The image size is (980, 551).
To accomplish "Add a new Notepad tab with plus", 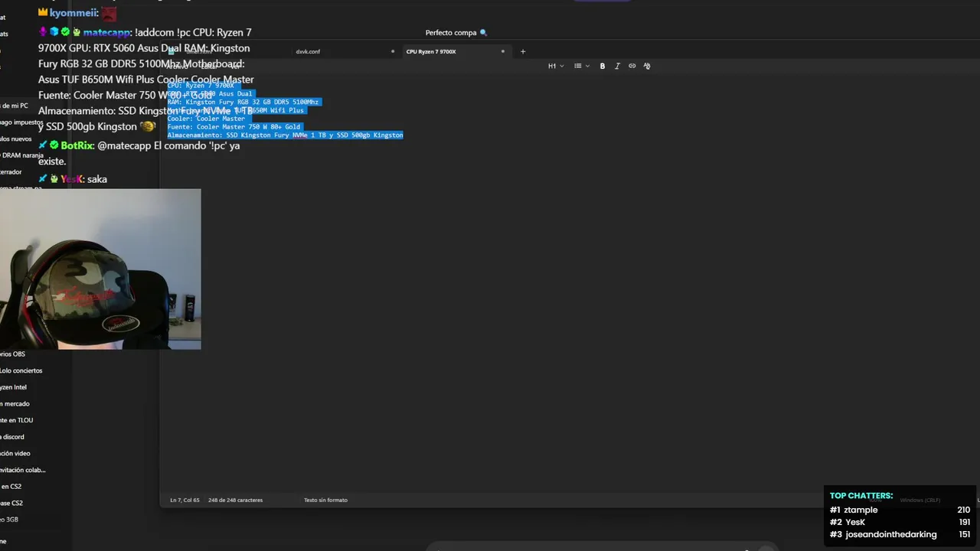I will [x=523, y=51].
